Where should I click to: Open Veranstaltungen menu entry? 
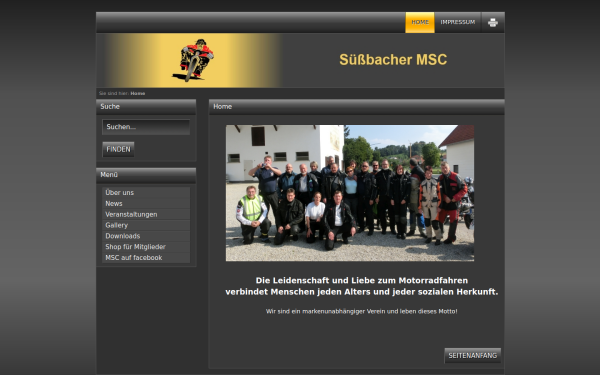coord(146,214)
